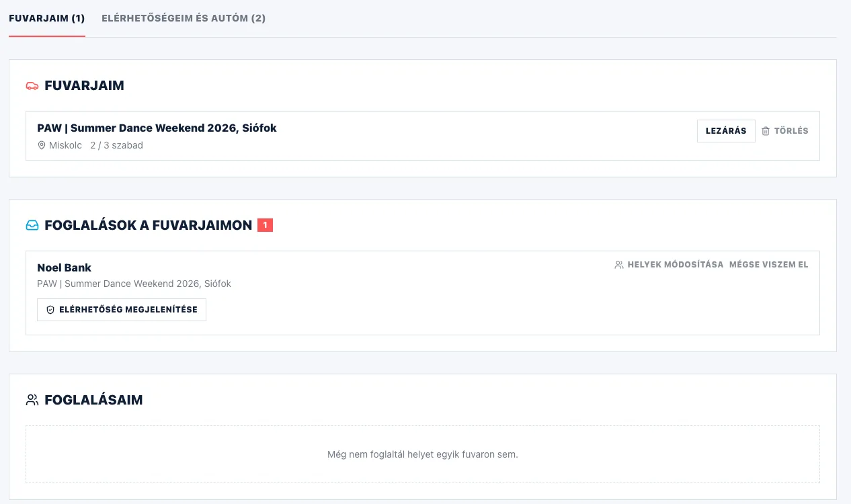
Task: Click the inbox icon beside Foglalások a fuvarjaimon
Action: pos(32,226)
